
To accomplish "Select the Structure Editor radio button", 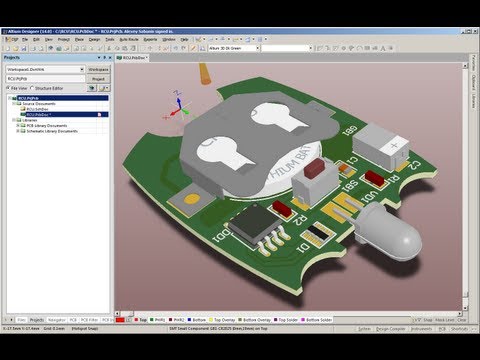I will pyautogui.click(x=32, y=88).
